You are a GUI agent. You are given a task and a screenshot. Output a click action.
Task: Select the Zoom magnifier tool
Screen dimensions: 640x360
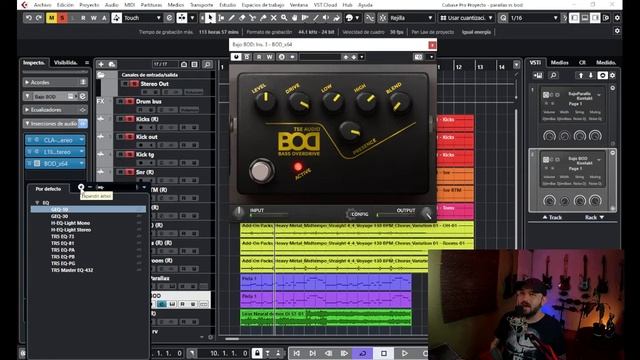click(x=284, y=18)
